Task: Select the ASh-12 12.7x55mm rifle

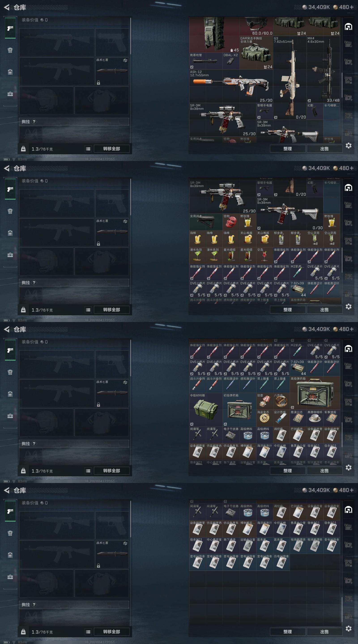Action: [x=231, y=86]
